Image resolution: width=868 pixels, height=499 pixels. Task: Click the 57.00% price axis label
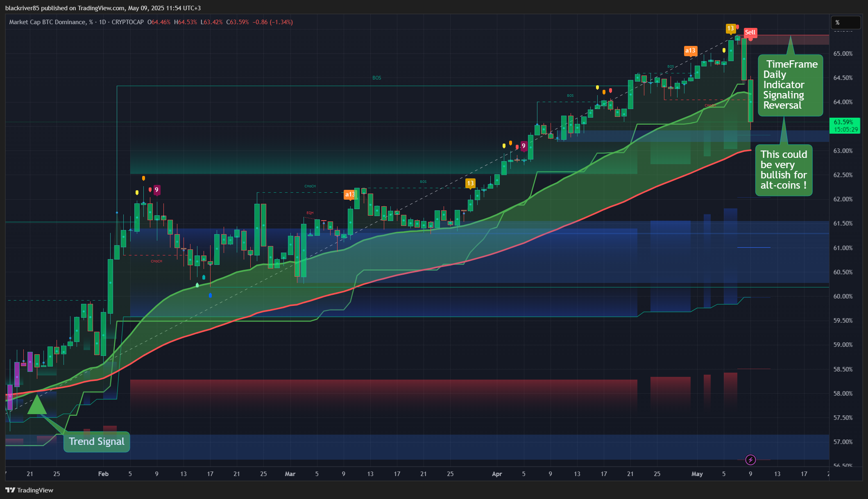click(x=843, y=442)
